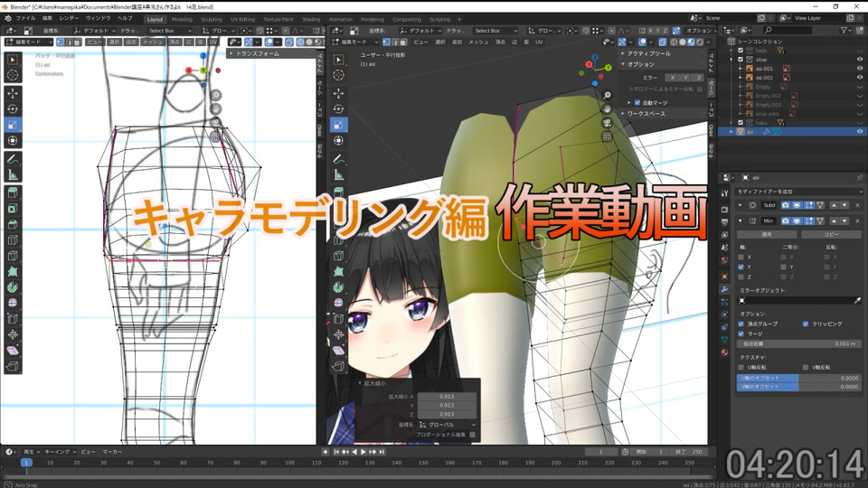Viewport: 868px width, 488px height.
Task: Open the Render menu in top bar
Action: (69, 18)
